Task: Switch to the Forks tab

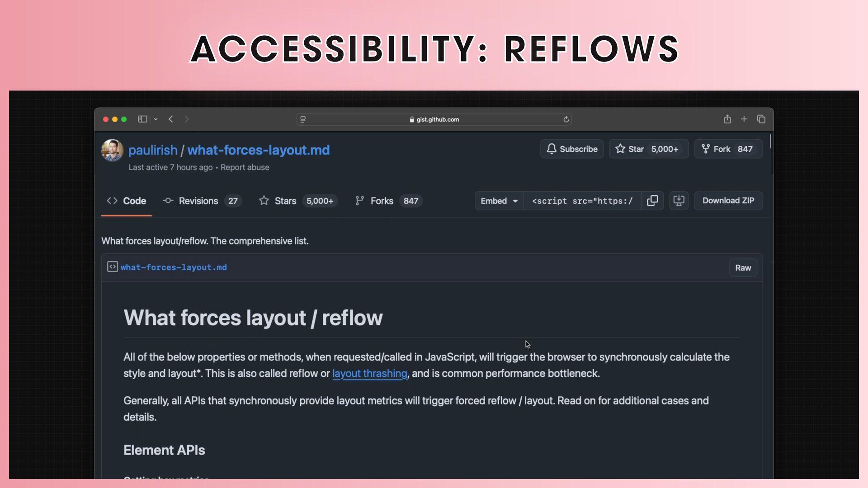Action: pos(389,201)
